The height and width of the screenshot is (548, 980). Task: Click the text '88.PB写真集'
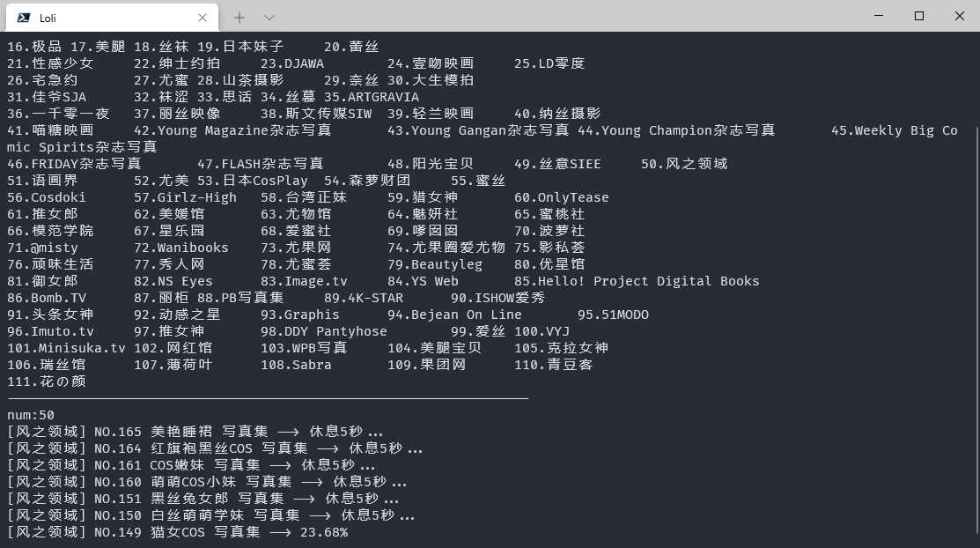click(x=240, y=298)
